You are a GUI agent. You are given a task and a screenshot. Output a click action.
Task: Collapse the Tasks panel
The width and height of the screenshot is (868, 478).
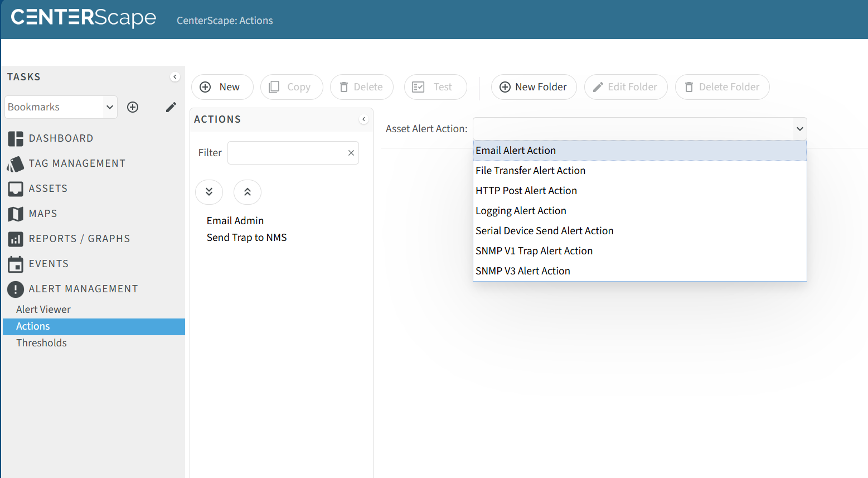coord(175,77)
